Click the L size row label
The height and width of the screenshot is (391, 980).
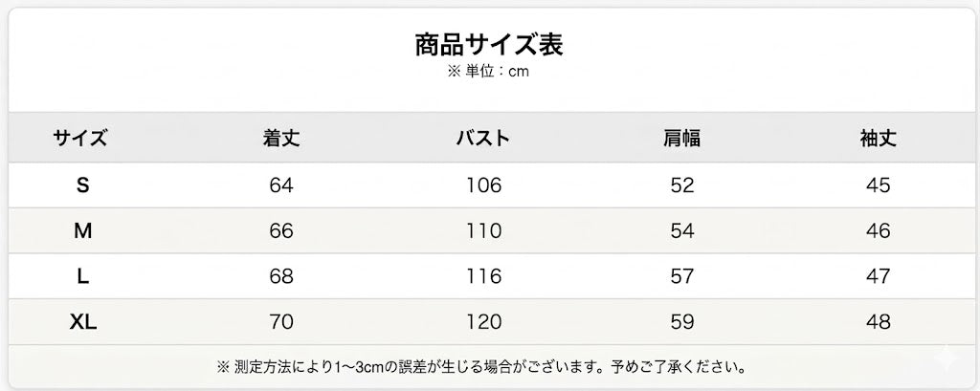82,276
